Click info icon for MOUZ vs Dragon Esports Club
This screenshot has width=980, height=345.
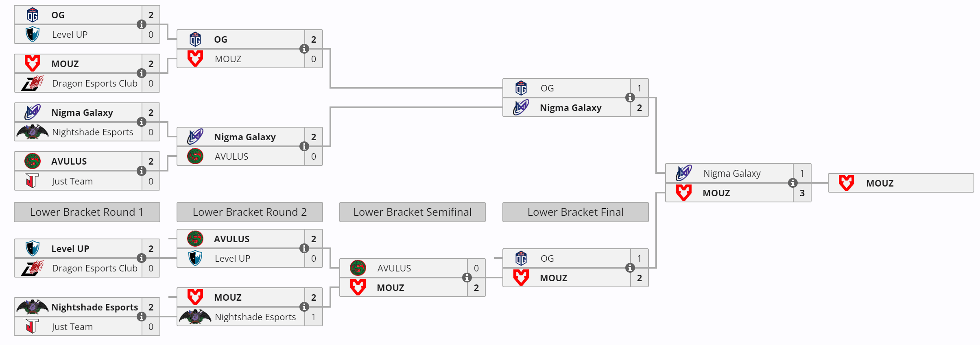tap(141, 73)
